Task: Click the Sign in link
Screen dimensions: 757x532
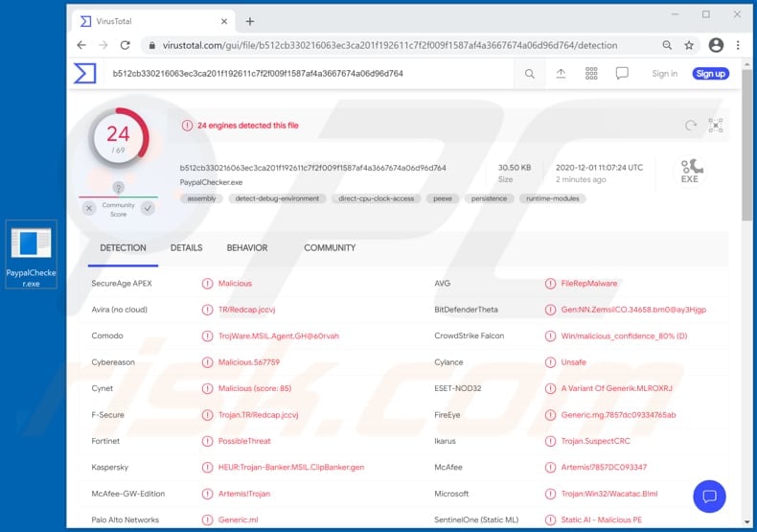Action: point(664,74)
